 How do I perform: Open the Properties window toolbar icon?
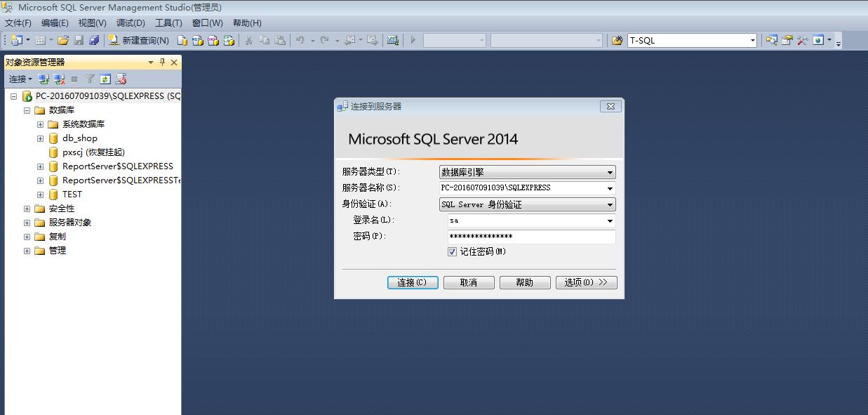pyautogui.click(x=787, y=40)
